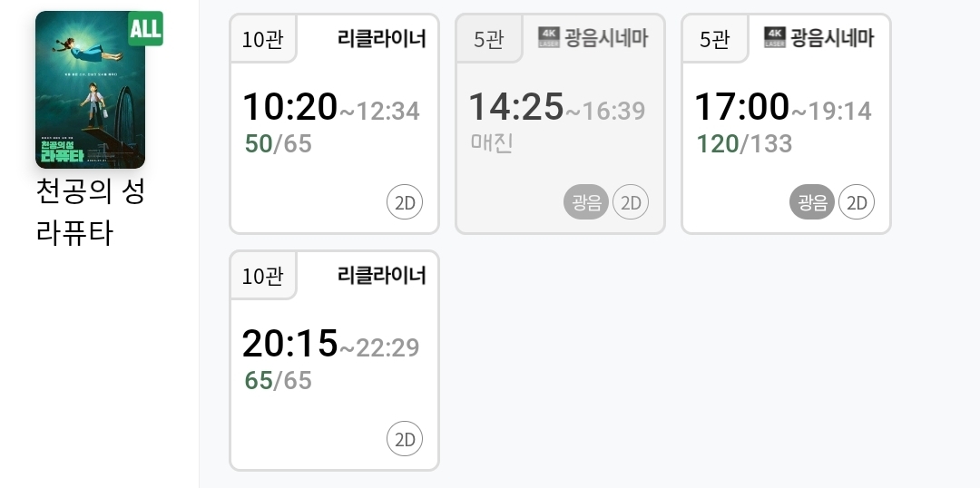This screenshot has width=980, height=488.
Task: Click the 50/65 seat count
Action: (x=279, y=143)
